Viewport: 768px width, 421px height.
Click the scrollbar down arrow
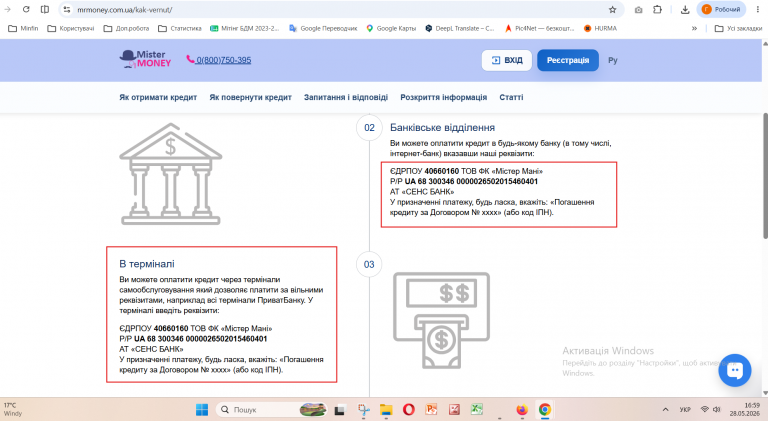point(765,393)
